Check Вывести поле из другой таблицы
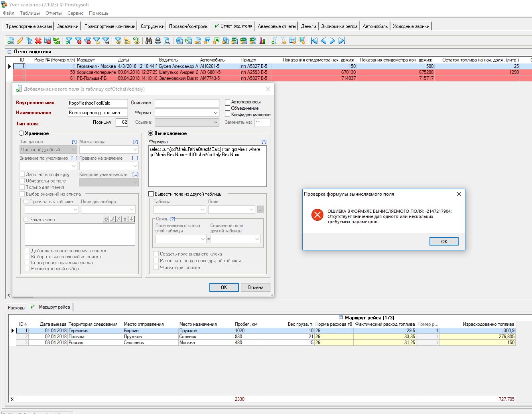 (151, 194)
